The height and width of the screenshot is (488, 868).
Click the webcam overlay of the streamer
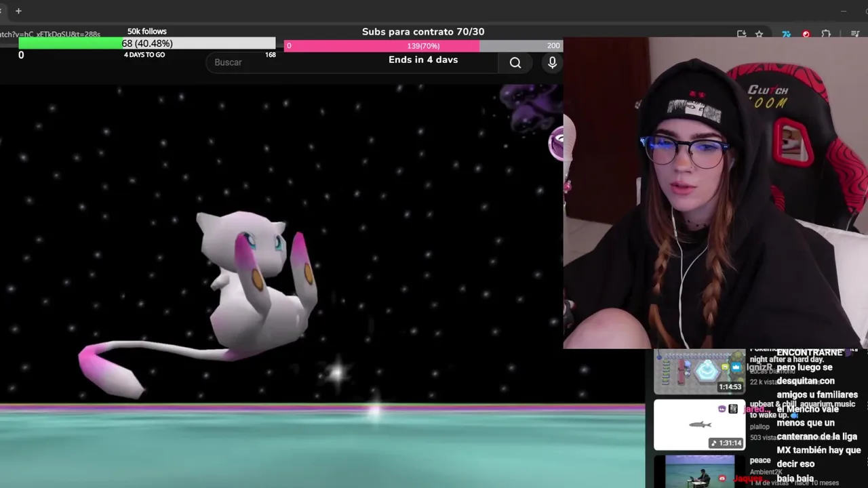[715, 193]
